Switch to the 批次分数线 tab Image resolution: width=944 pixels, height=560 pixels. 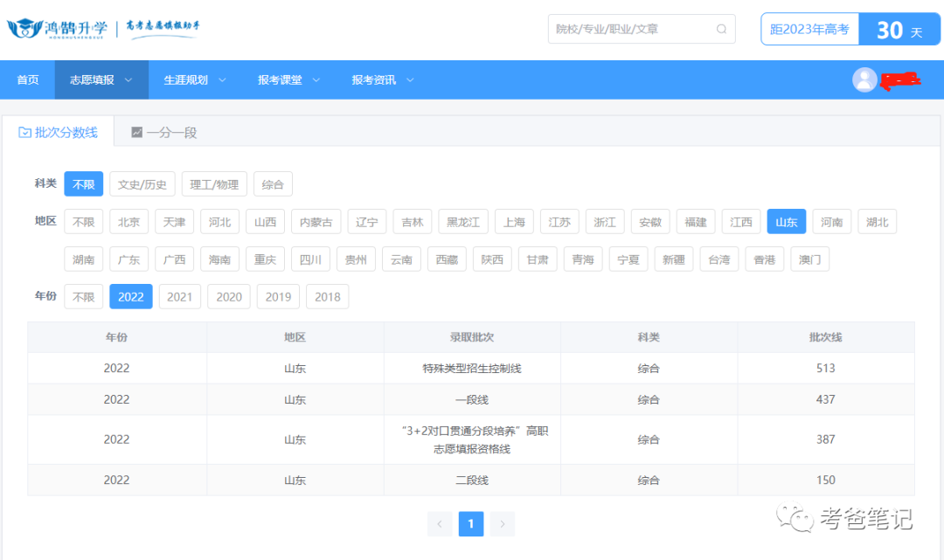[x=59, y=132]
